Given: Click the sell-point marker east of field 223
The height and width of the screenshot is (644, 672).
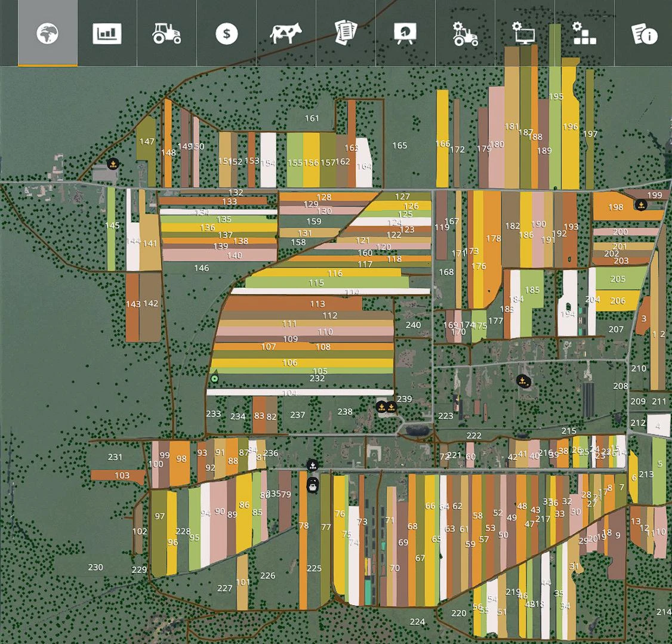Looking at the screenshot, I should click(523, 382).
